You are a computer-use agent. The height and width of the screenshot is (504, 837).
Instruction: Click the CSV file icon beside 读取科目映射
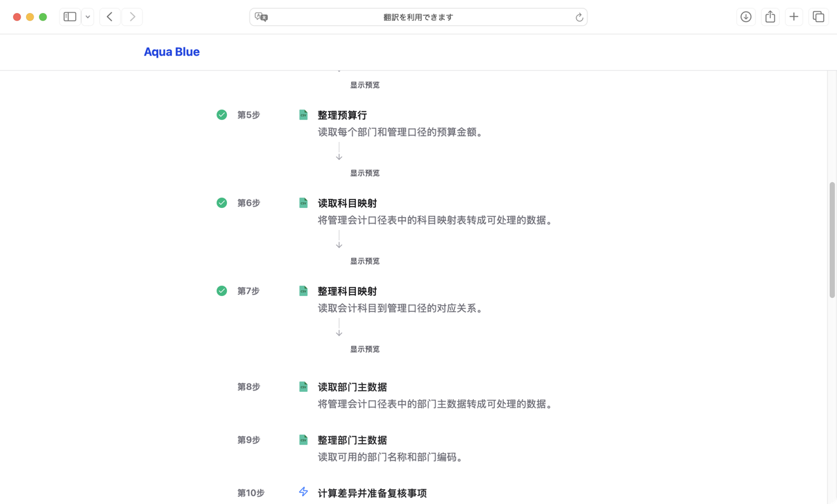pos(303,203)
